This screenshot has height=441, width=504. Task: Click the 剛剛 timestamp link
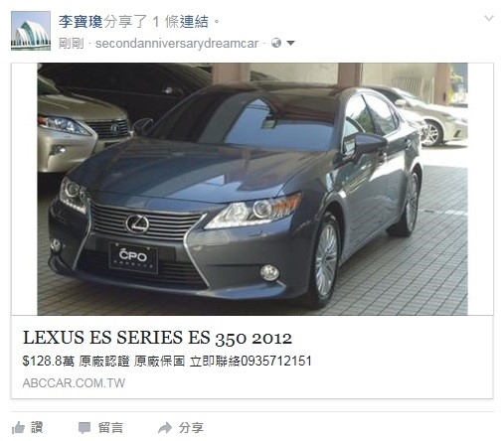click(71, 44)
